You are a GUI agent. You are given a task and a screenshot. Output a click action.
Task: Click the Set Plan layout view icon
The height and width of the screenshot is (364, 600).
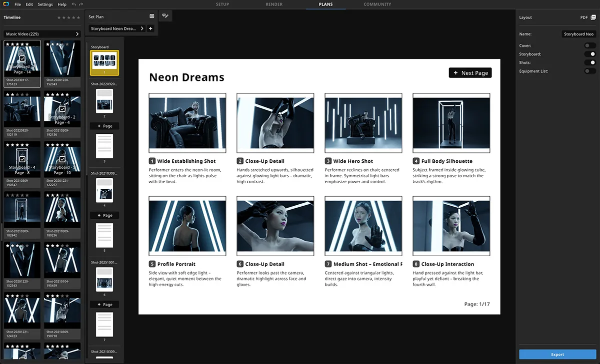[152, 16]
